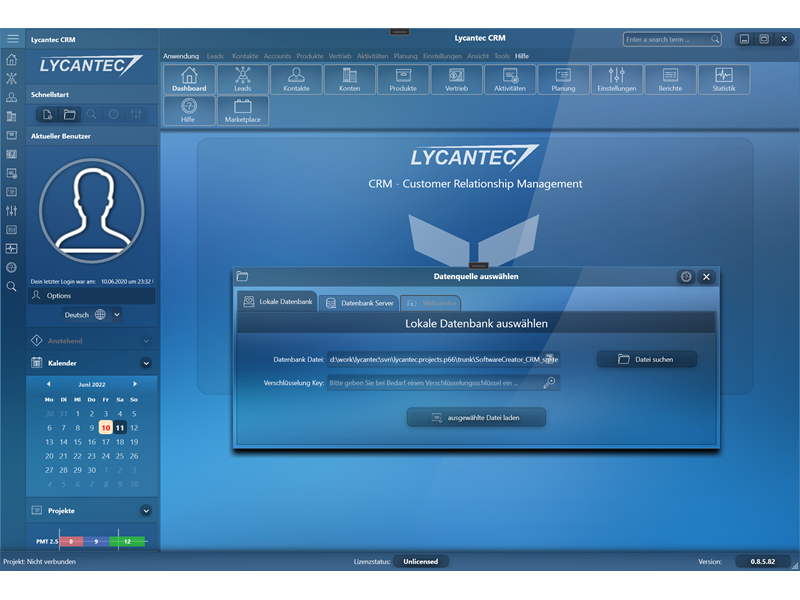Open the Dashboard ribbon button

click(x=189, y=80)
